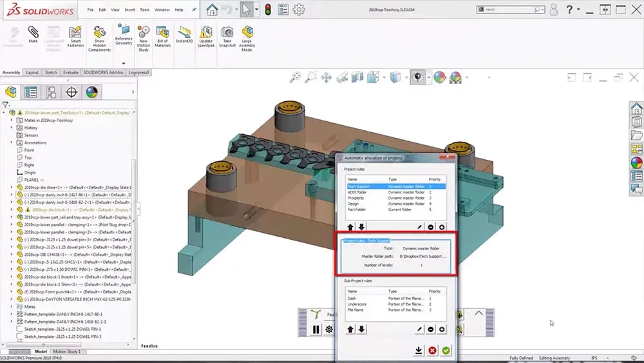This screenshot has width=644, height=363.
Task: Open DimXpertManager crosshair tab
Action: (71, 92)
